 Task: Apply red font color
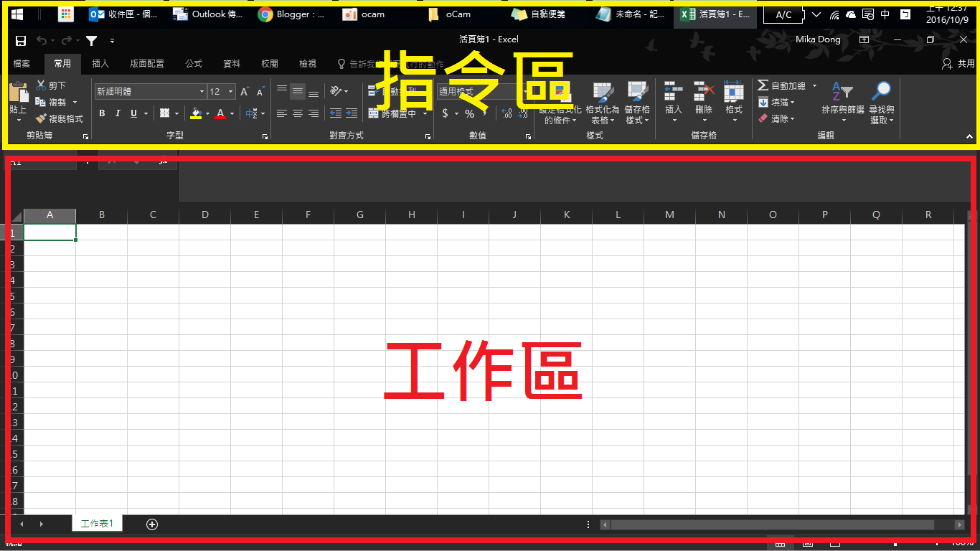220,113
